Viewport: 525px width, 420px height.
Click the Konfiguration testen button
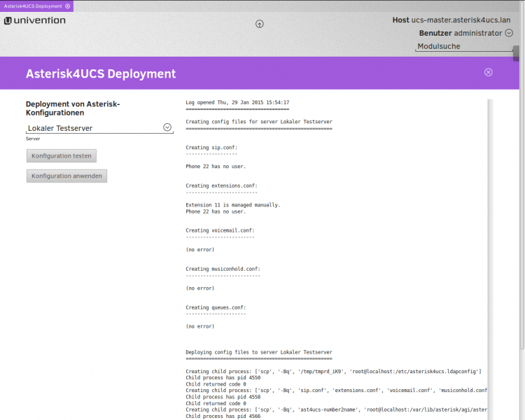[62, 155]
